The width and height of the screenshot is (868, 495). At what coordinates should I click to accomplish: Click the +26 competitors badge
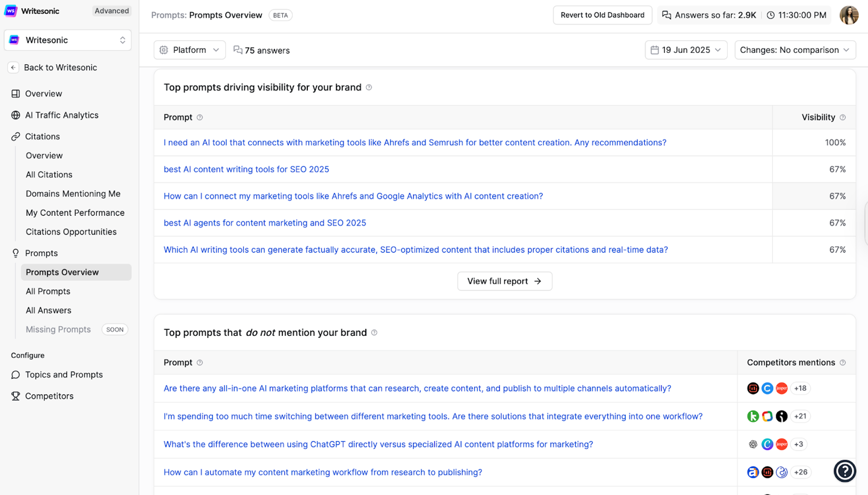(x=801, y=472)
